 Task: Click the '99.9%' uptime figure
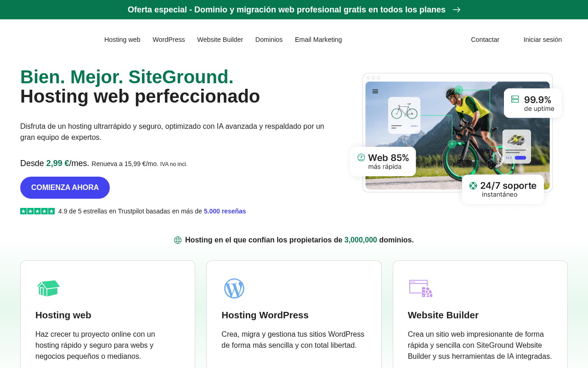537,100
